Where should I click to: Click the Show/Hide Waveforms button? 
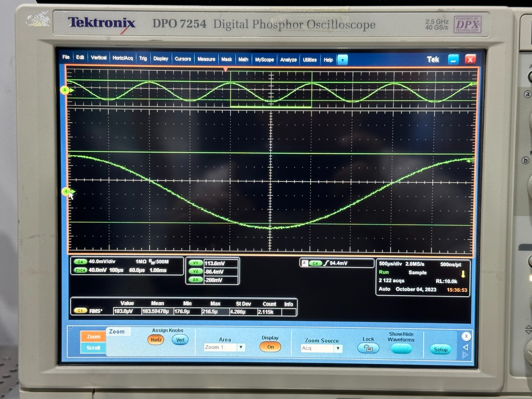coord(401,348)
